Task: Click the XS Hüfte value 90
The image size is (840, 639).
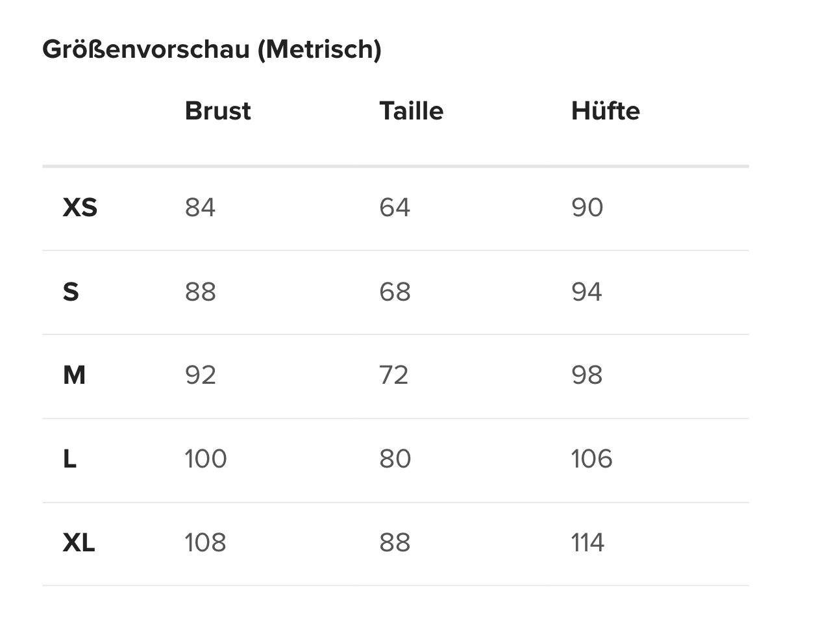Action: [x=587, y=208]
